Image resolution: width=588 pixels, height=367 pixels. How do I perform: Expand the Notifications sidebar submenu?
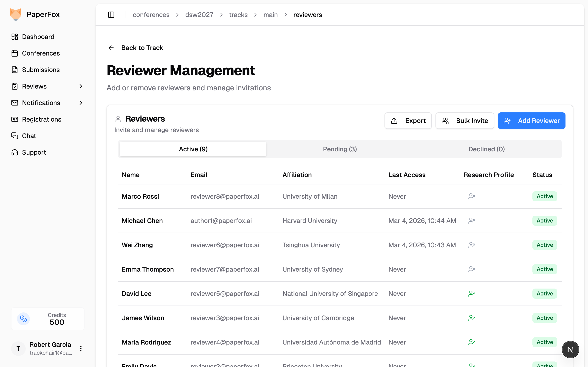81,103
